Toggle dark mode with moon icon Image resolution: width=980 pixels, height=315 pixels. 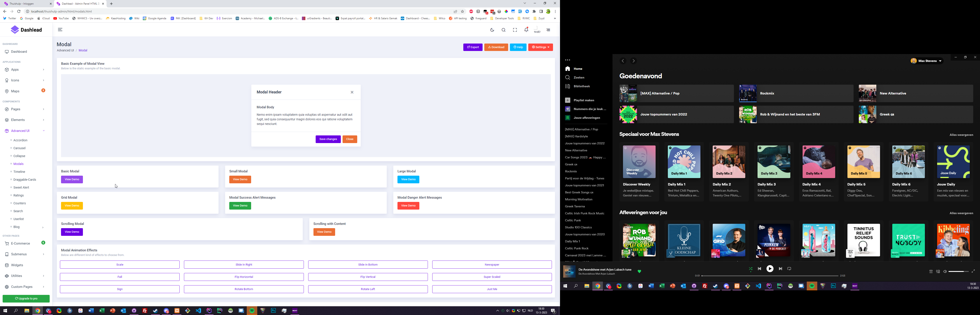492,30
